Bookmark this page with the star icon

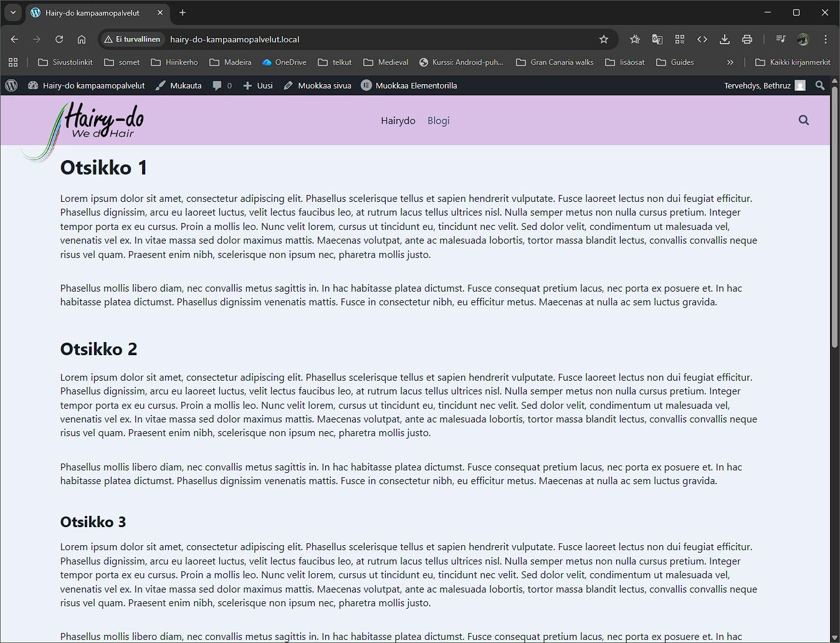pos(603,39)
